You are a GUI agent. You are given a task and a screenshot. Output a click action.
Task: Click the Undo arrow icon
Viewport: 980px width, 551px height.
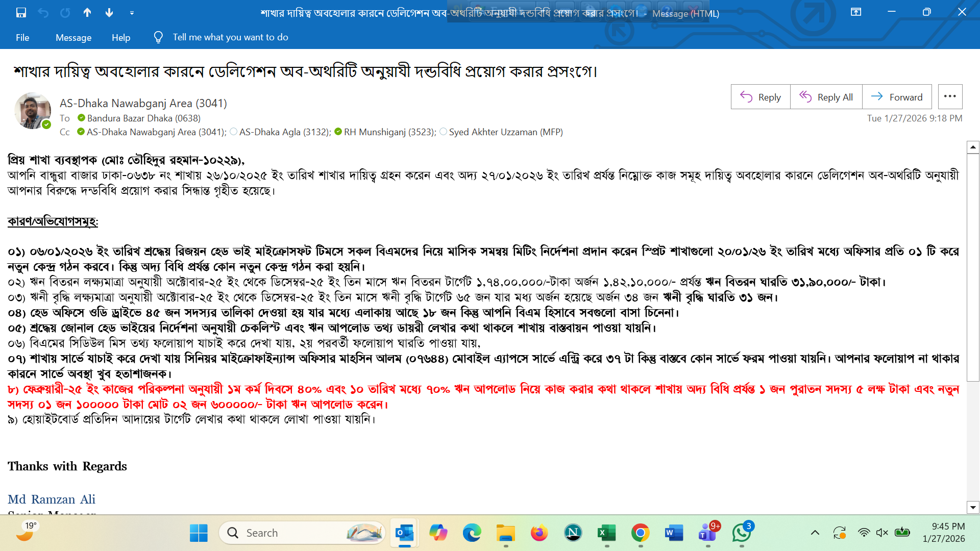(x=43, y=13)
